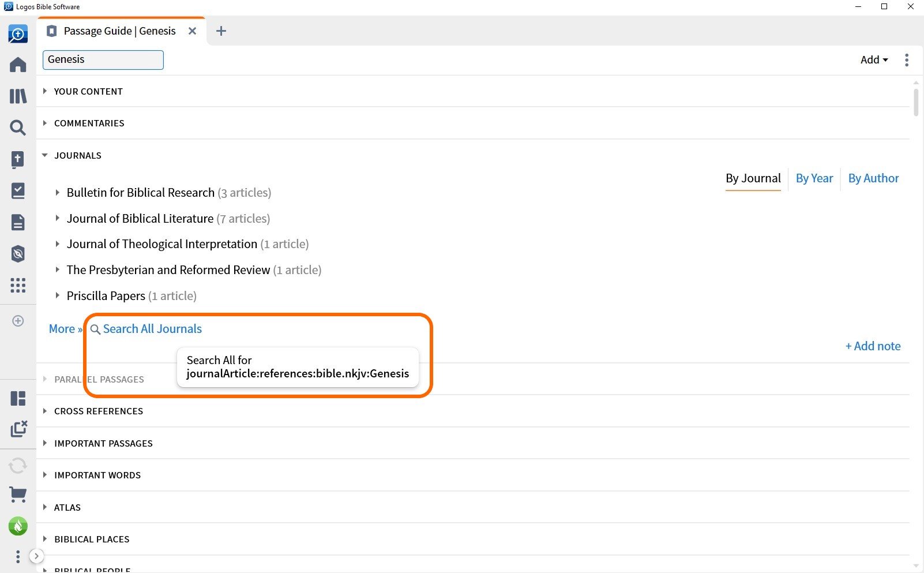924x573 pixels.
Task: Open the Logos icon in title bar
Action: tap(8, 6)
